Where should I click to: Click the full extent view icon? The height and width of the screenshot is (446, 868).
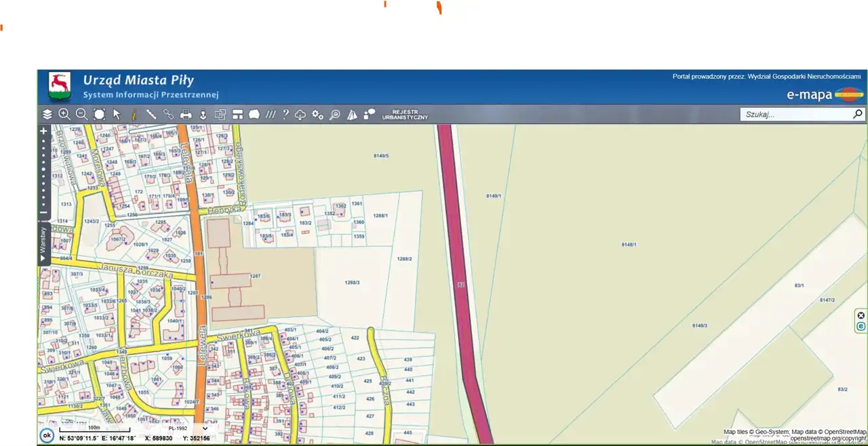99,115
